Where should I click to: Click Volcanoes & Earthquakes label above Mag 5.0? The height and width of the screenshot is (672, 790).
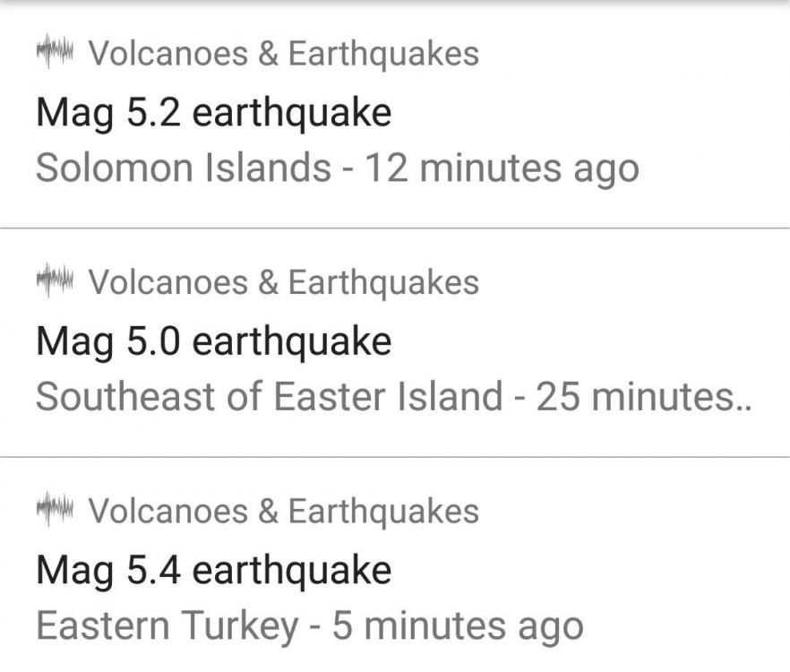(283, 282)
